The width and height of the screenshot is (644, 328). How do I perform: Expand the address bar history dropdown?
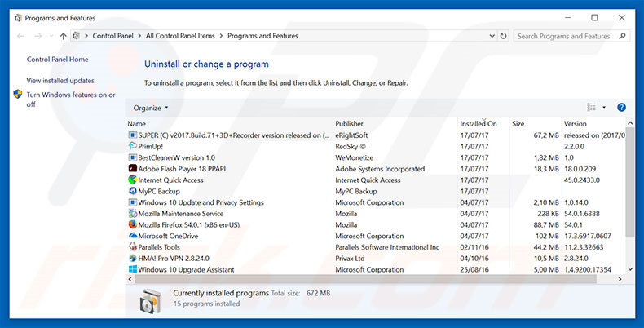click(x=492, y=36)
